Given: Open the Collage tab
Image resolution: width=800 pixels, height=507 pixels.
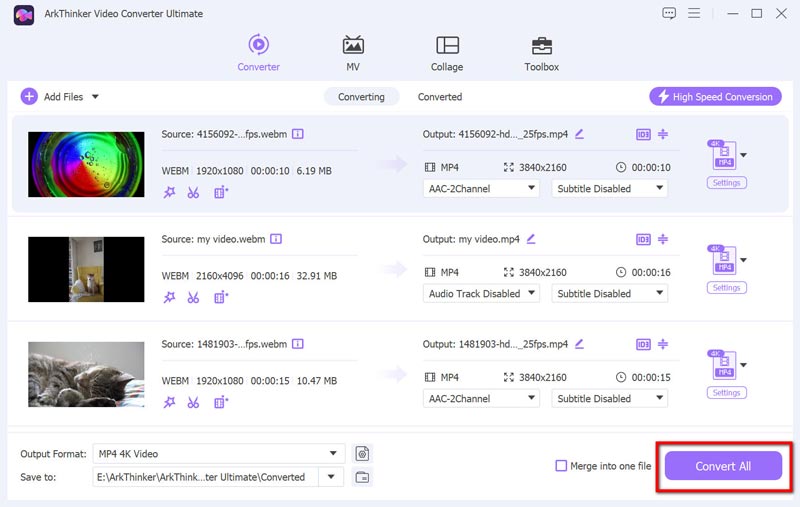Looking at the screenshot, I should [447, 53].
